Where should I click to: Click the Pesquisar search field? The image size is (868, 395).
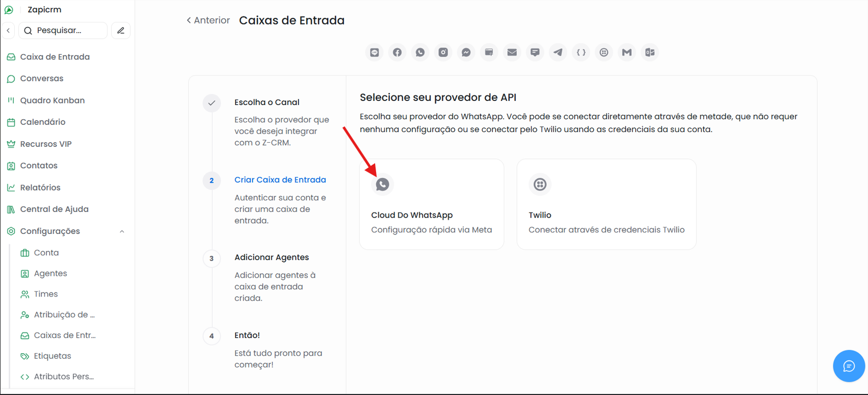(x=63, y=31)
